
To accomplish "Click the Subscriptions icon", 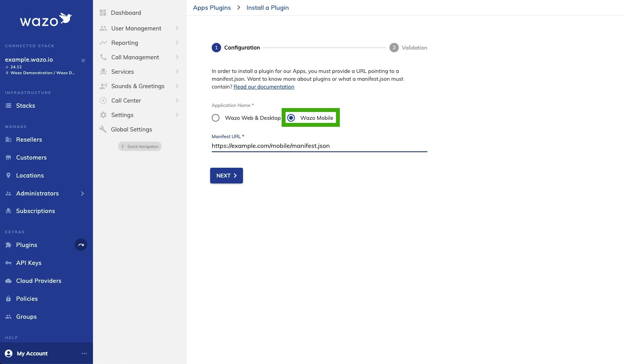I will [8, 211].
